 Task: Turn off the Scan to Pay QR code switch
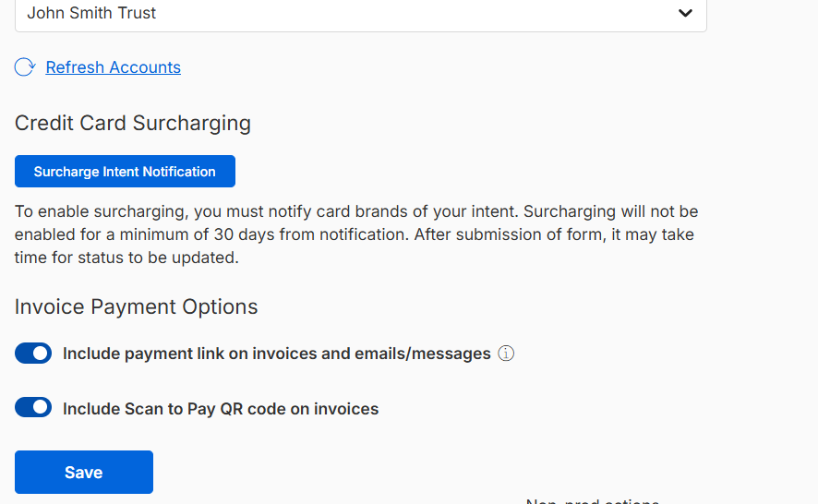click(x=33, y=407)
